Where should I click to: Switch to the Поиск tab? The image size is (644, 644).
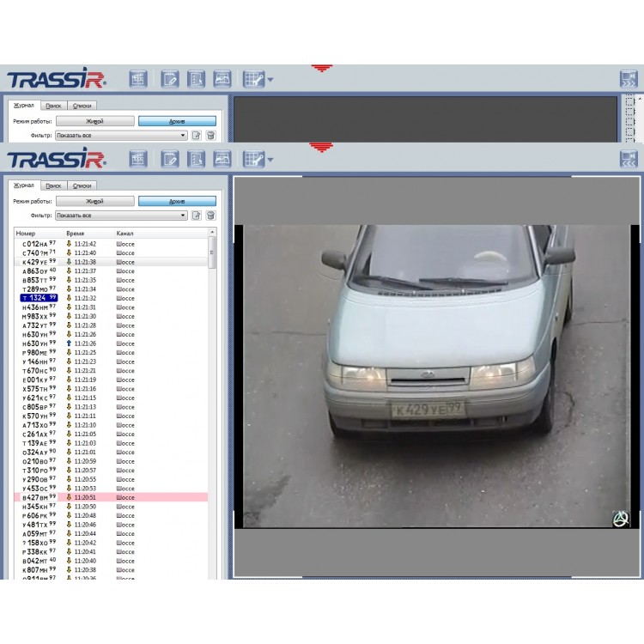click(x=53, y=185)
